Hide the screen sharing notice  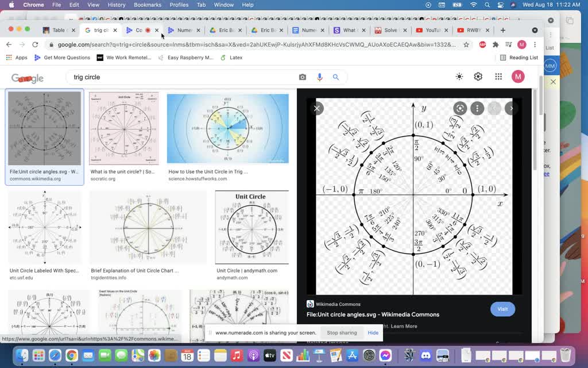(x=373, y=333)
